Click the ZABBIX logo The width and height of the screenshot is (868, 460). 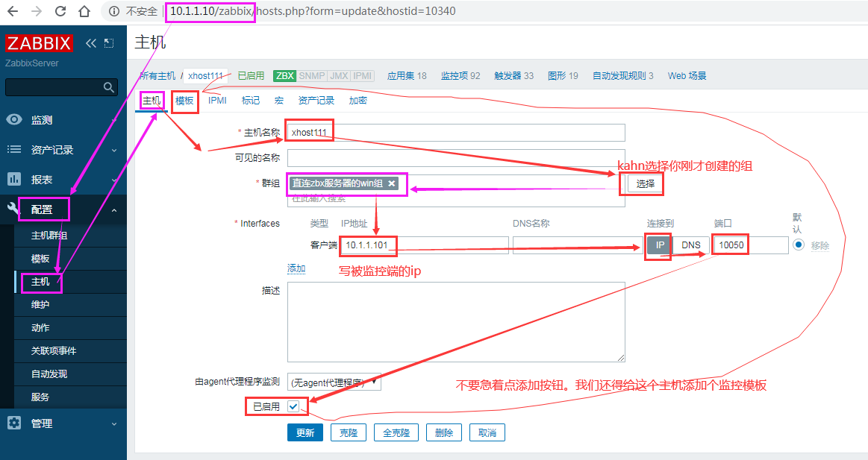pyautogui.click(x=39, y=43)
